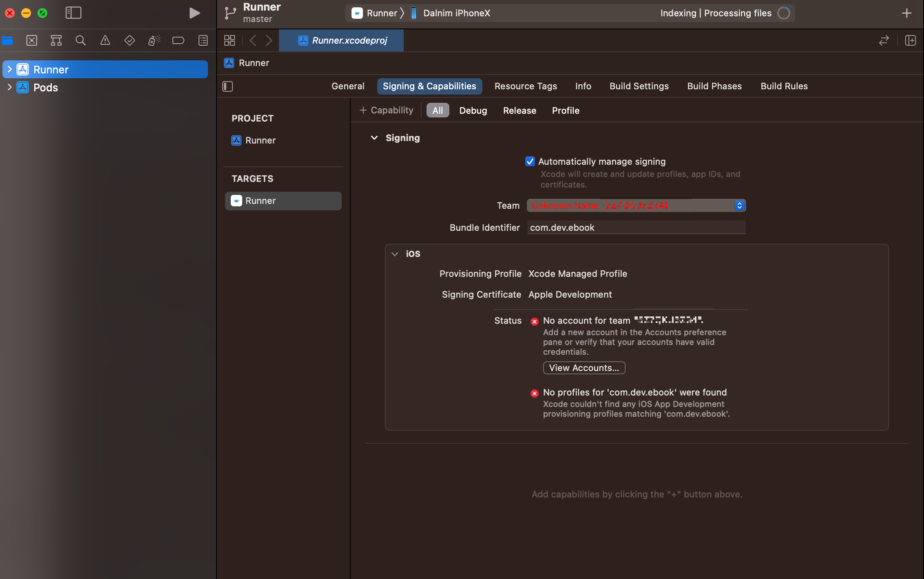Open the Source Control navigator icon
This screenshot has height=579, width=924.
[x=32, y=40]
